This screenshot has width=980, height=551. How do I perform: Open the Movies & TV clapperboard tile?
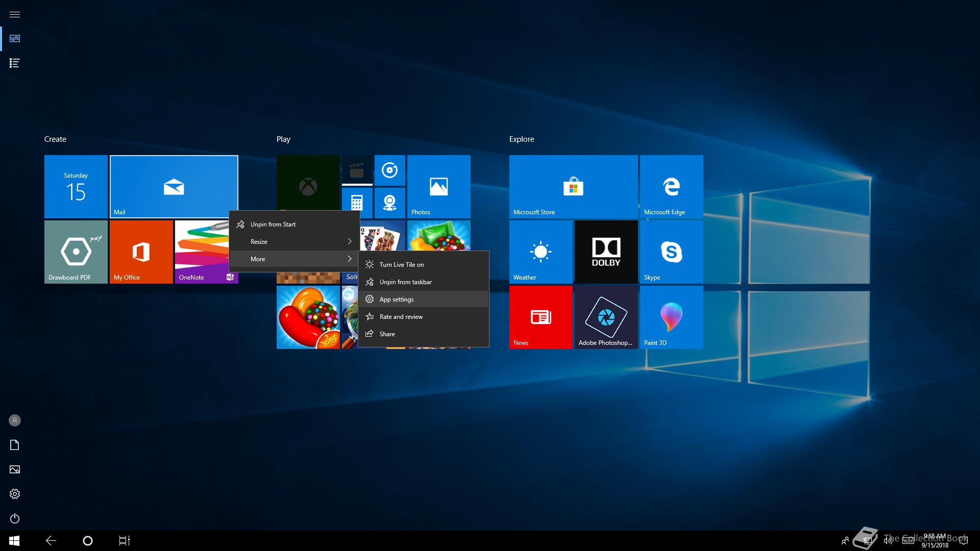357,170
